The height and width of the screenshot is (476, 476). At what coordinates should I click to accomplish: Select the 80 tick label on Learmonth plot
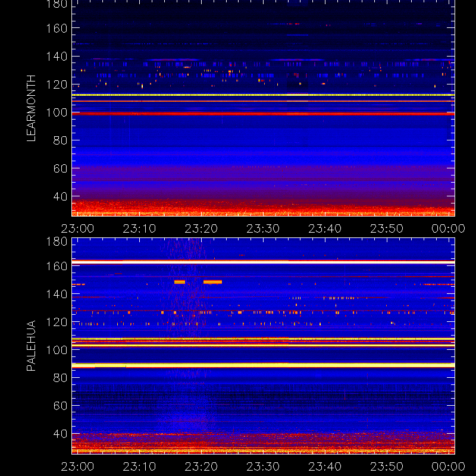(x=60, y=140)
